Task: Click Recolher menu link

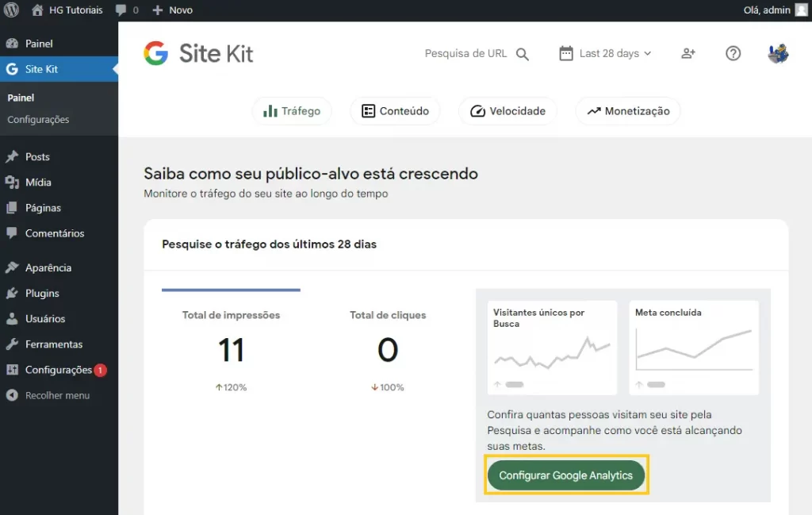Action: [57, 395]
